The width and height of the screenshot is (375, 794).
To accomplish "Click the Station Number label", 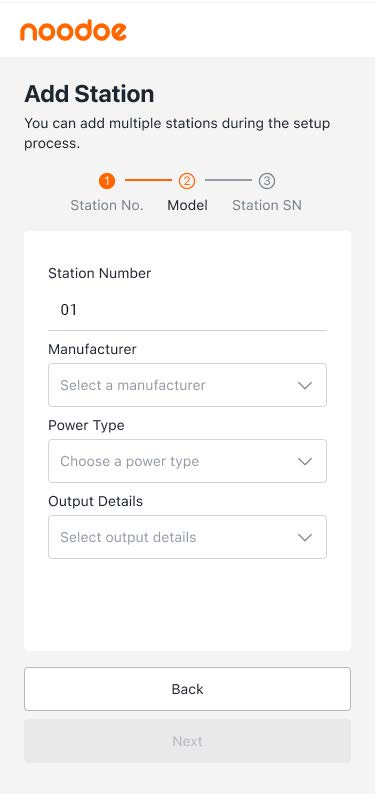I will click(100, 273).
